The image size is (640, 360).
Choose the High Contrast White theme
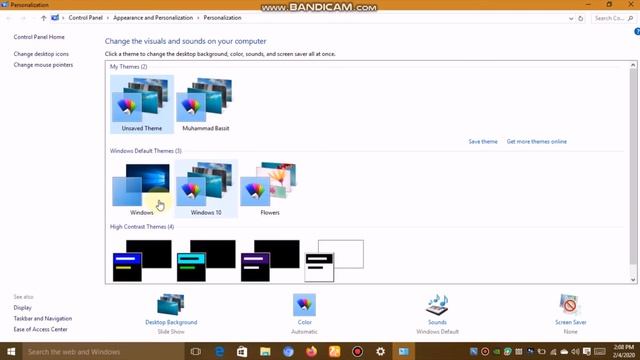(334, 261)
